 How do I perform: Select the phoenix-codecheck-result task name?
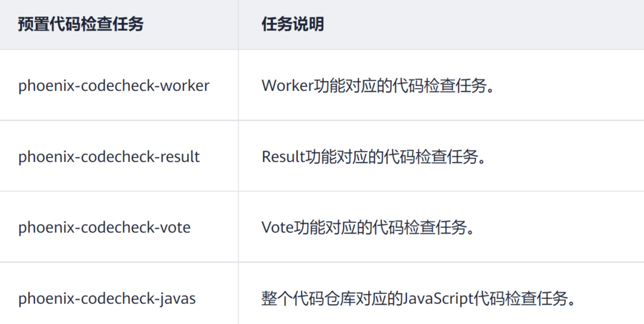[x=109, y=156]
